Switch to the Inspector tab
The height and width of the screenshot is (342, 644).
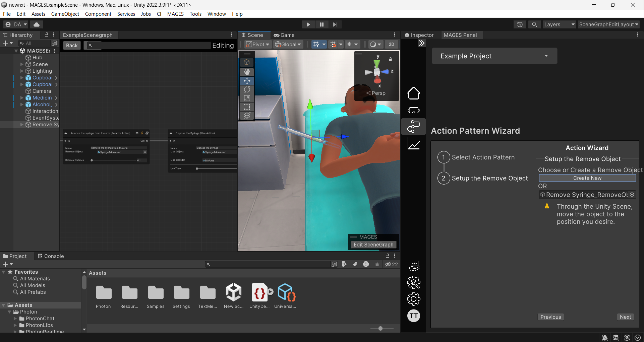pyautogui.click(x=419, y=35)
